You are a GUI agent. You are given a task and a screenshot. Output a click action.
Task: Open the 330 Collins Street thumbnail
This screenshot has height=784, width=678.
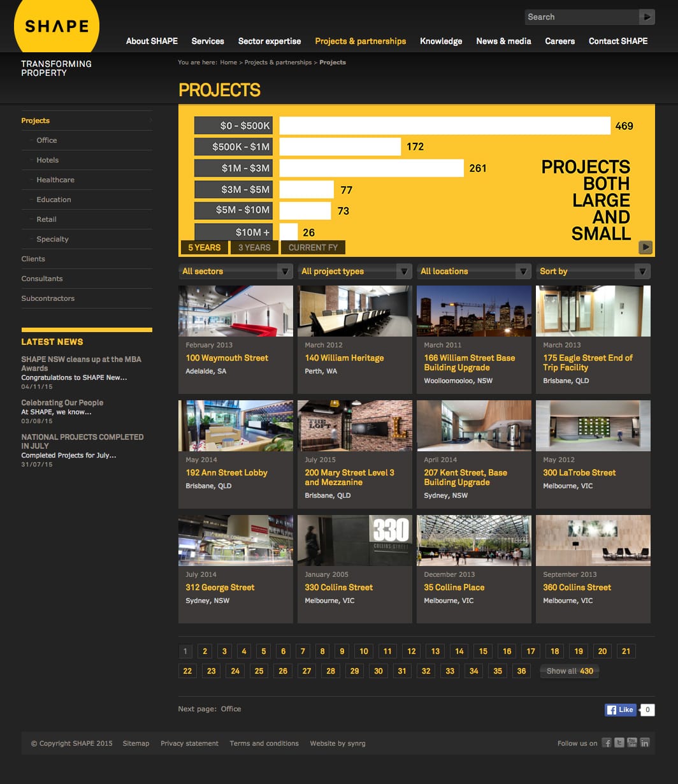point(355,541)
